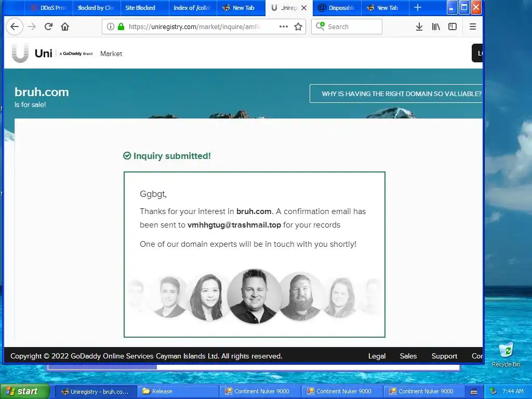Switch to the Disposable tab
The height and width of the screenshot is (399, 532).
337,8
